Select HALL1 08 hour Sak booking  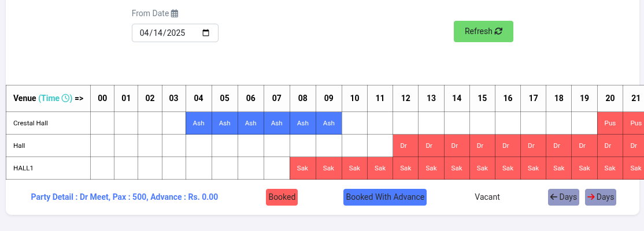pos(302,168)
